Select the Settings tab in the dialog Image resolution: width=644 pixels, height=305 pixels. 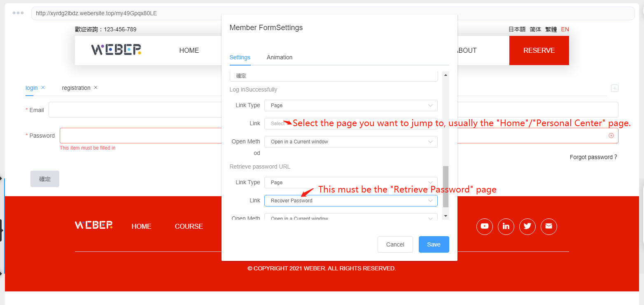pyautogui.click(x=240, y=57)
